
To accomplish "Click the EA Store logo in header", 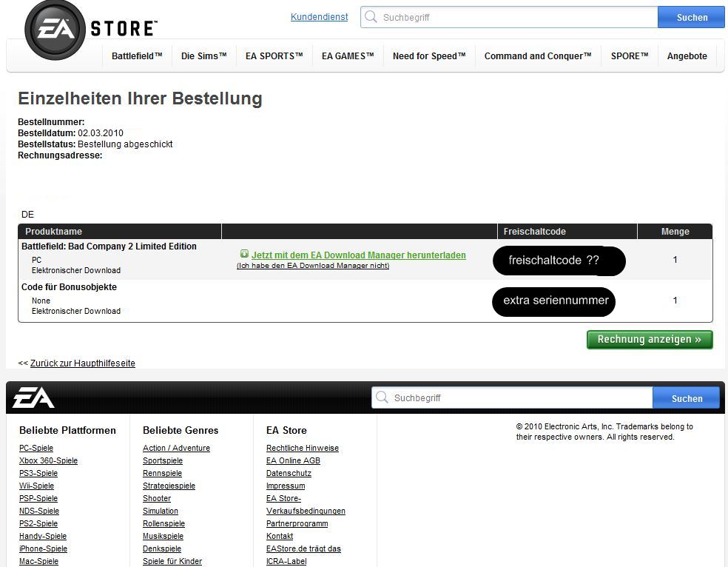I will pos(90,30).
